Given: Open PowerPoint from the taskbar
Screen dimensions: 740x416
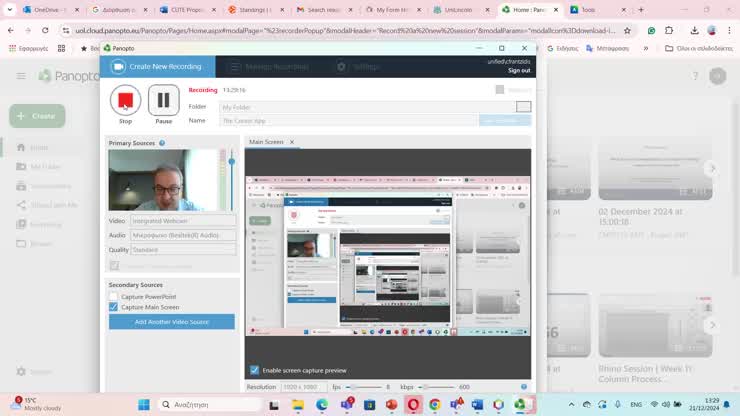Looking at the screenshot, I should tap(391, 405).
